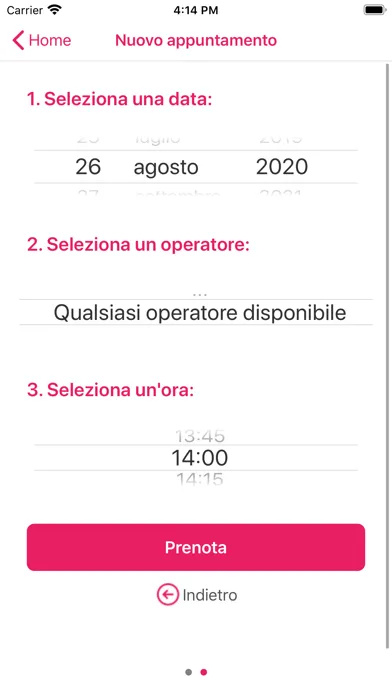
Task: Tap the Prenota booking button
Action: pyautogui.click(x=196, y=547)
